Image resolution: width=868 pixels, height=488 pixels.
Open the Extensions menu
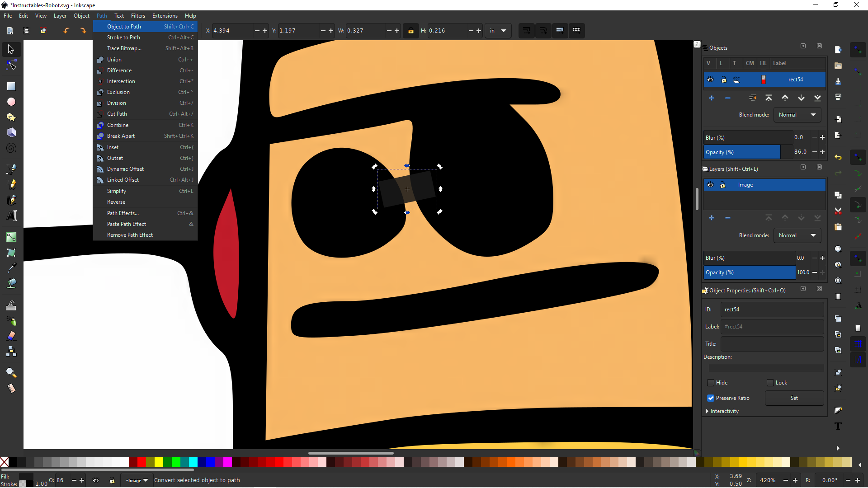click(165, 15)
